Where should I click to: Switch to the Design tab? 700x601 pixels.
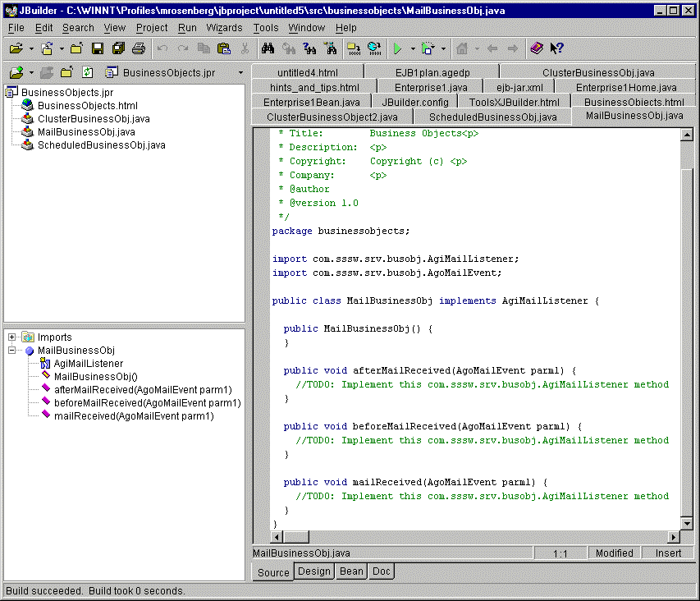[x=313, y=571]
